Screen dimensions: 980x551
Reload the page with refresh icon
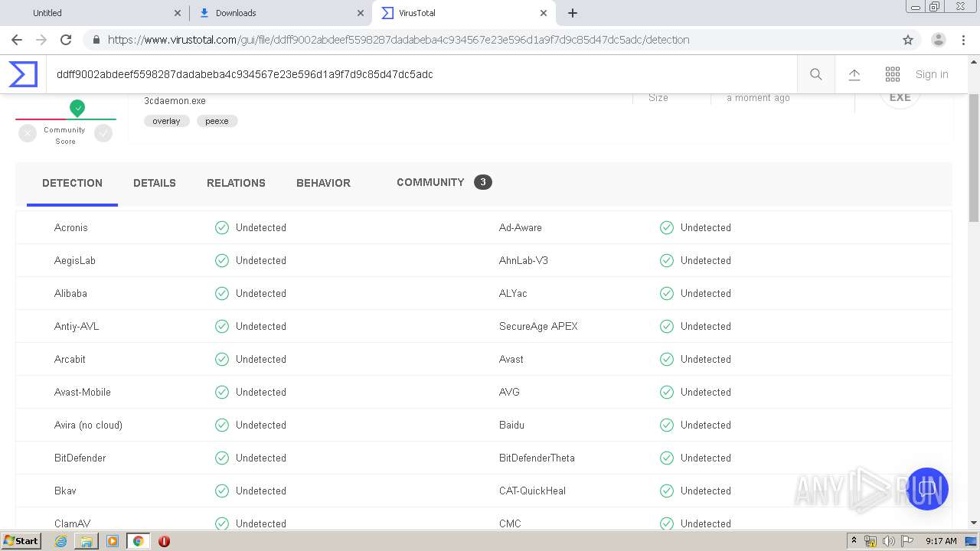[x=66, y=40]
